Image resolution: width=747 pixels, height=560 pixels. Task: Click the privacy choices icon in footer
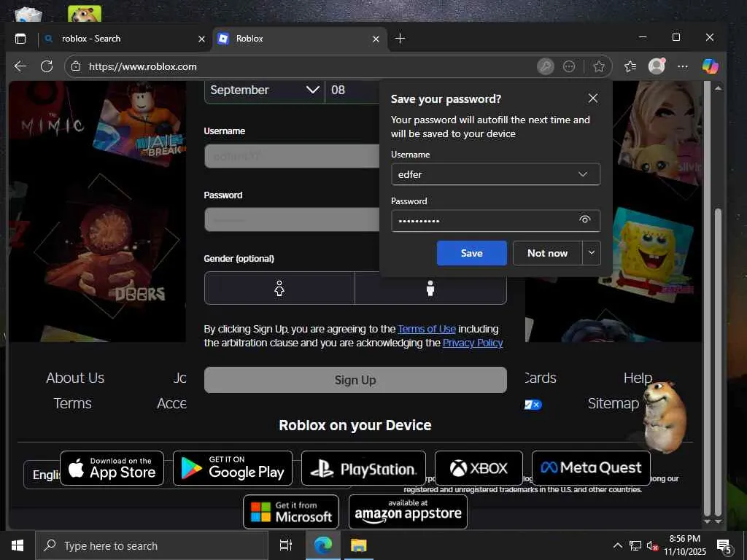[533, 405]
